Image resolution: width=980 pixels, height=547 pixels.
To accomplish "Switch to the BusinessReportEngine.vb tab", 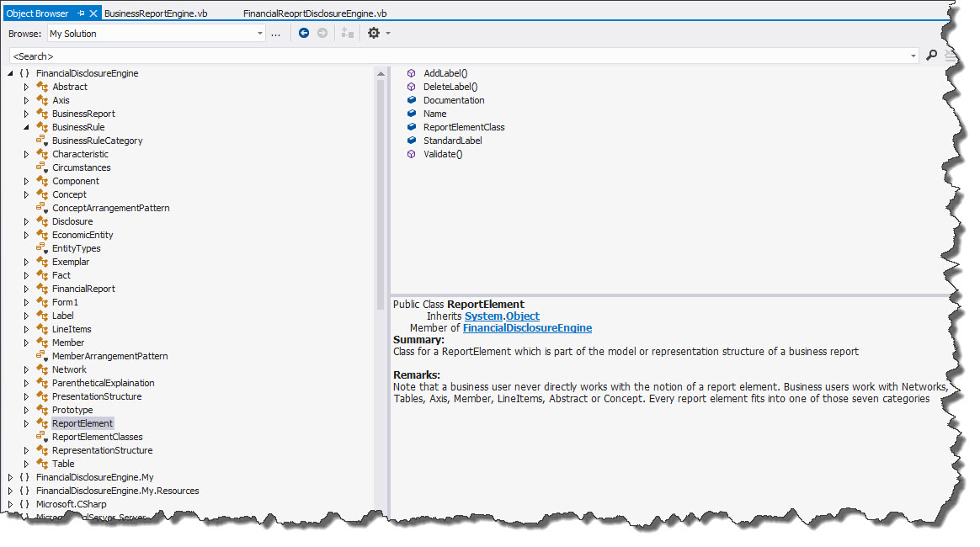I will pos(156,13).
